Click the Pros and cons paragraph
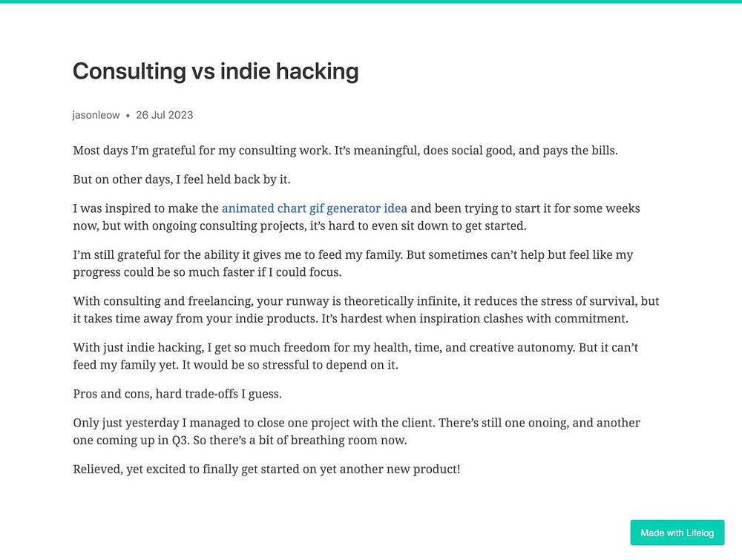742x560 pixels. point(177,394)
